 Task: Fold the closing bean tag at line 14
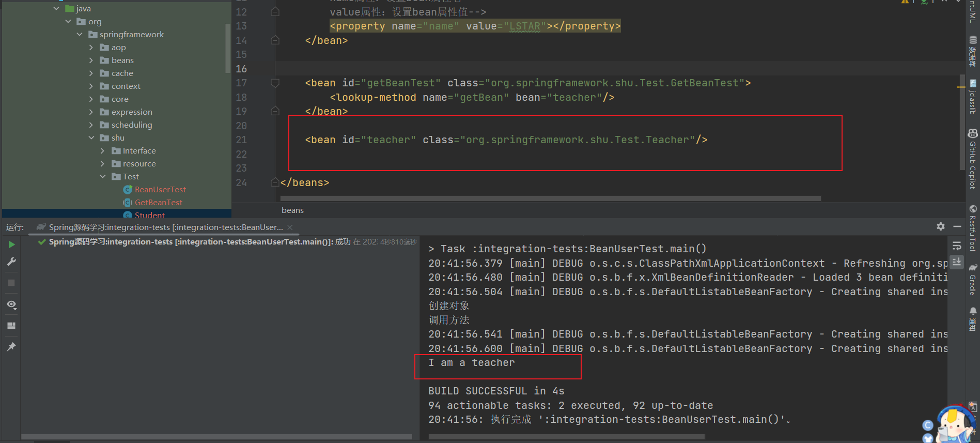[275, 40]
